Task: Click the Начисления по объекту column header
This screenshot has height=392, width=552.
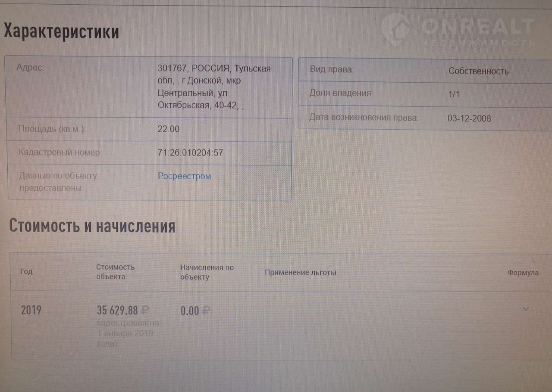Action: coord(207,272)
